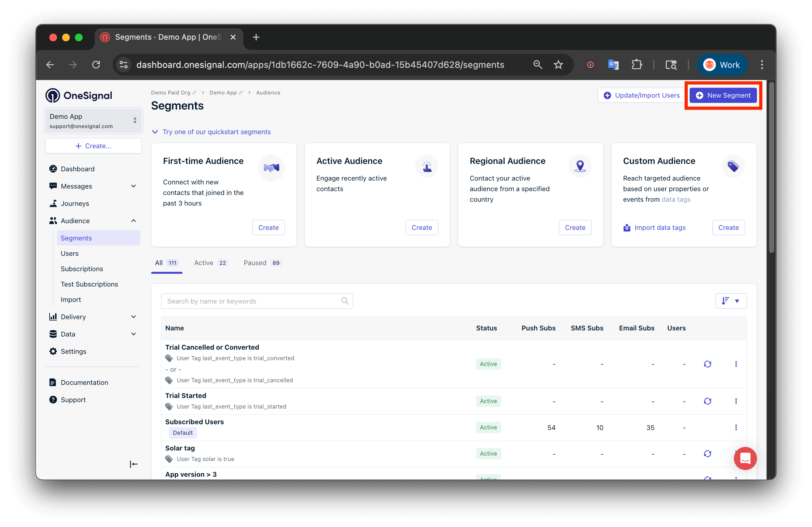Open Google Translate extension icon
The image size is (812, 527).
click(x=613, y=65)
